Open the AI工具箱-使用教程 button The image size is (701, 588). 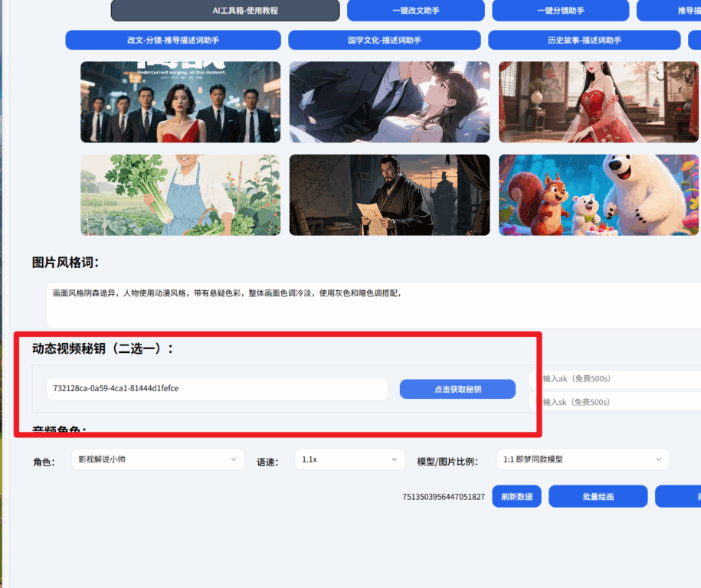point(224,11)
